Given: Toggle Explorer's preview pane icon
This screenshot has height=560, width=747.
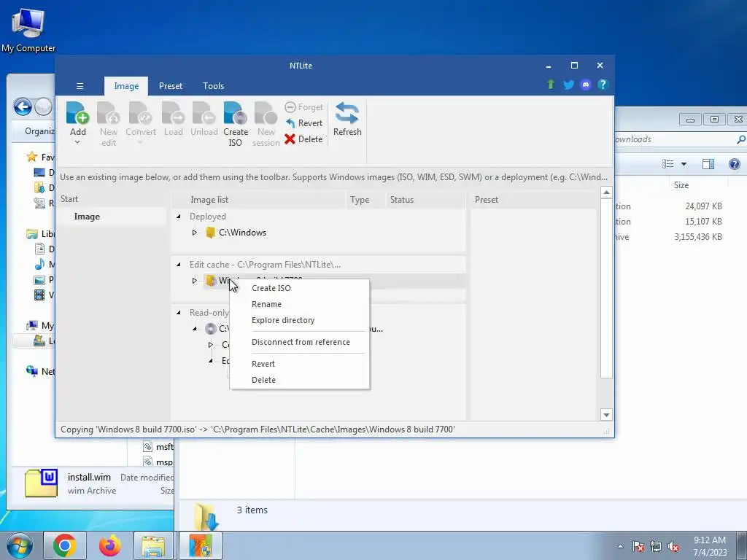Looking at the screenshot, I should point(708,164).
